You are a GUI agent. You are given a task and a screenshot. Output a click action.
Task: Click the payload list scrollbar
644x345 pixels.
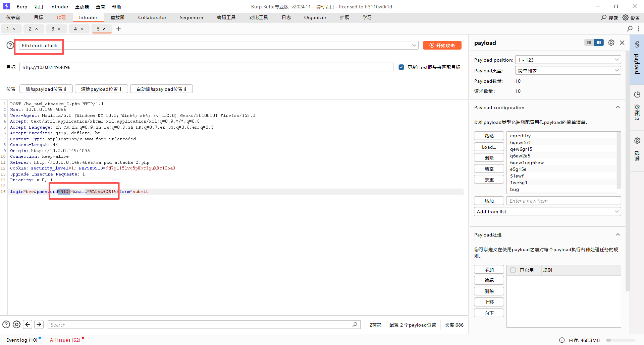pos(619,161)
